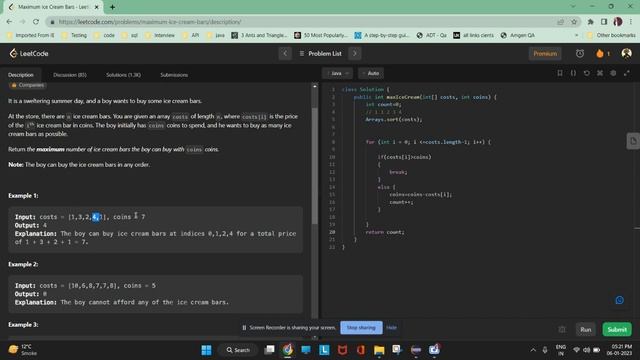Open editor keyboard shortcuts icon
This screenshot has width=640, height=360.
point(600,73)
